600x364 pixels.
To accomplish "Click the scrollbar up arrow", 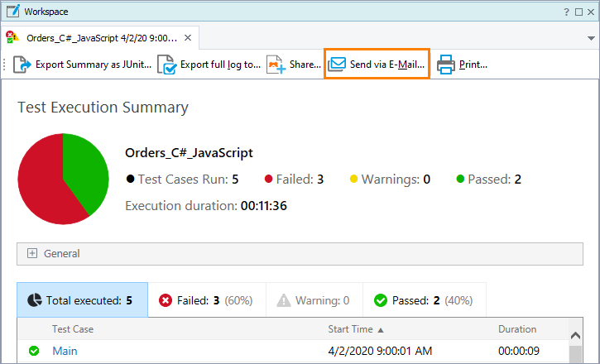I will click(575, 336).
